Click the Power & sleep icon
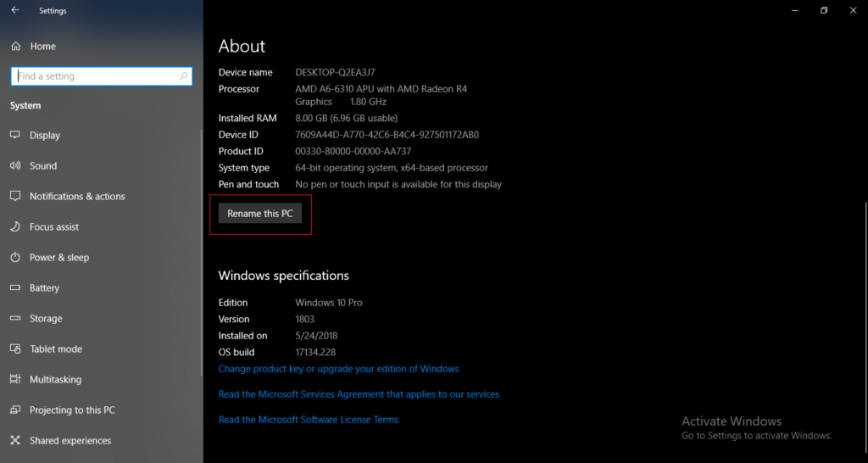This screenshot has width=868, height=463. tap(15, 257)
